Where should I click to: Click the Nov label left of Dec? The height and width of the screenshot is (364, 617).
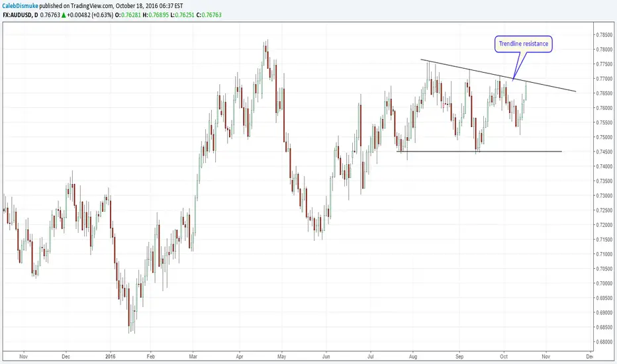tap(23, 357)
